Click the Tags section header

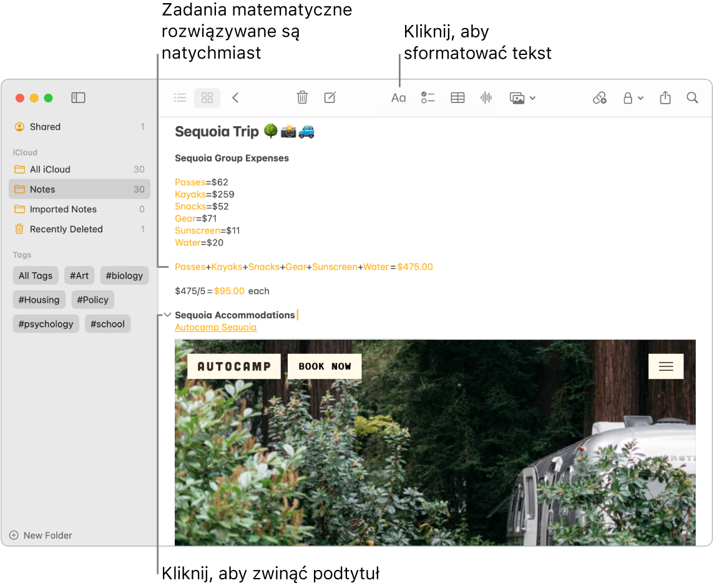(x=22, y=255)
